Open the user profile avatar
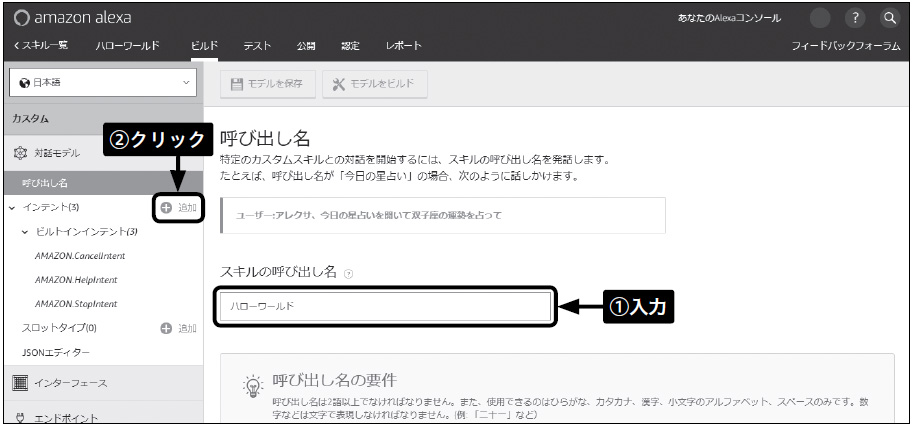The image size is (912, 427). (820, 18)
